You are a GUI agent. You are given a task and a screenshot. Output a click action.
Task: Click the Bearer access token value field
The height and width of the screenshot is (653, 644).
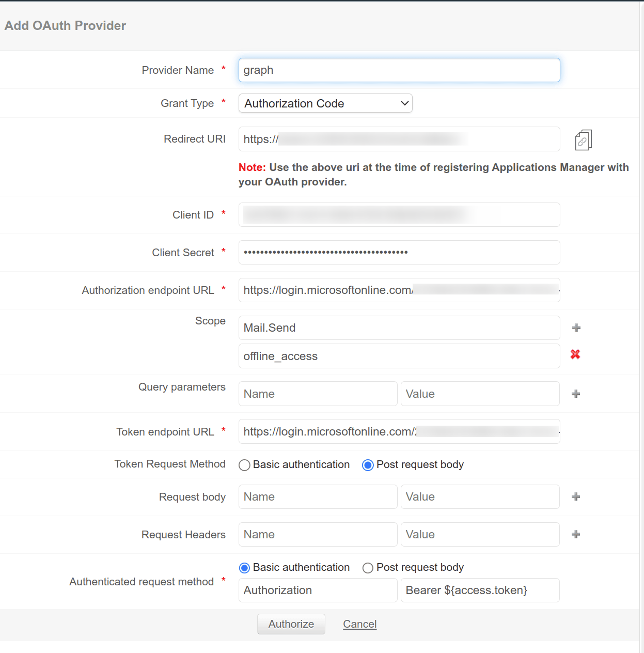pyautogui.click(x=480, y=590)
